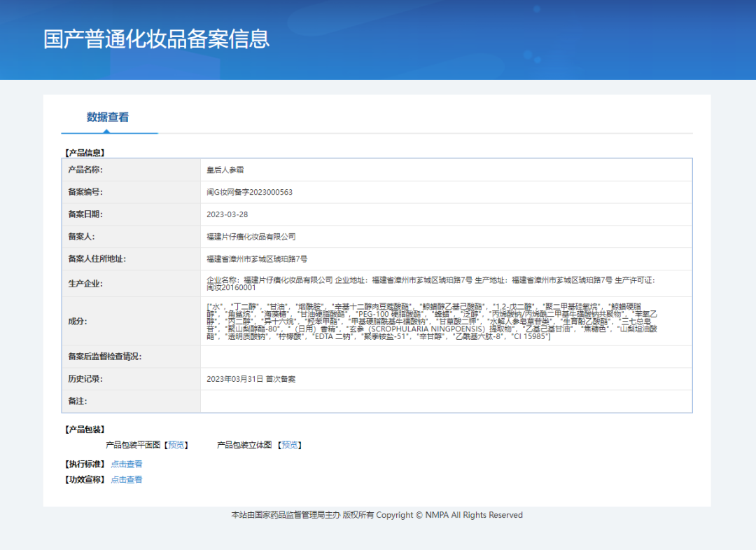Click the 【执行标准】 heading
Screen dimensions: 756x550
85,464
